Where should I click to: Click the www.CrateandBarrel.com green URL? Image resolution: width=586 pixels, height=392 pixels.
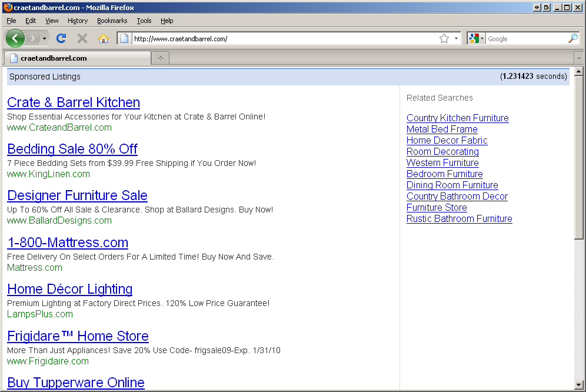[59, 128]
